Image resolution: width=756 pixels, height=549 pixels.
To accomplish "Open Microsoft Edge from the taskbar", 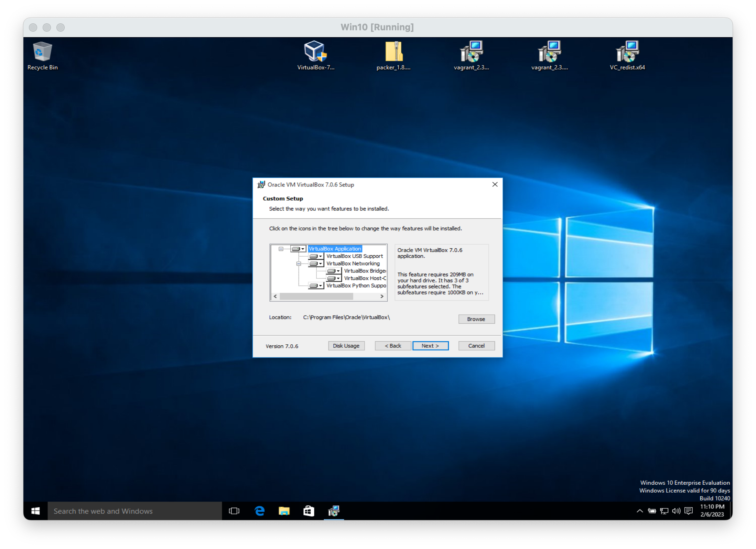I will [260, 511].
